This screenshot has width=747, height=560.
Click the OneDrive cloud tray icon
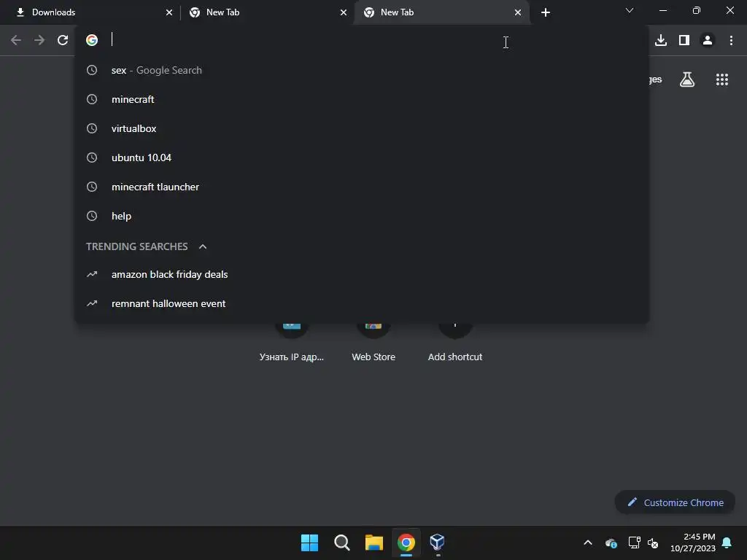click(611, 542)
